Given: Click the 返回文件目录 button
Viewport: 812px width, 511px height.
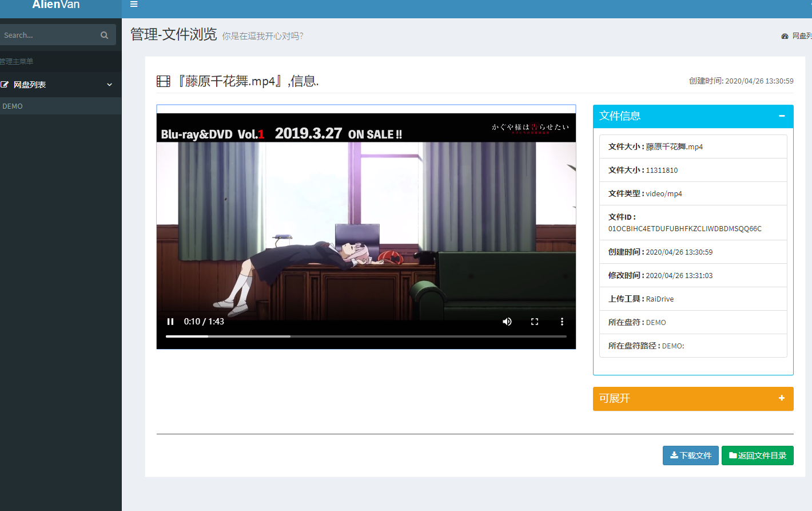Looking at the screenshot, I should [x=758, y=455].
